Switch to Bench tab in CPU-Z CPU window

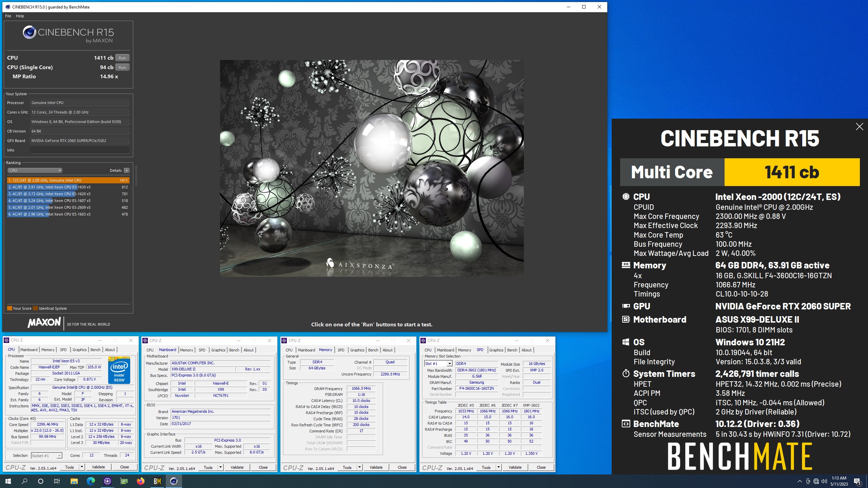[x=95, y=350]
